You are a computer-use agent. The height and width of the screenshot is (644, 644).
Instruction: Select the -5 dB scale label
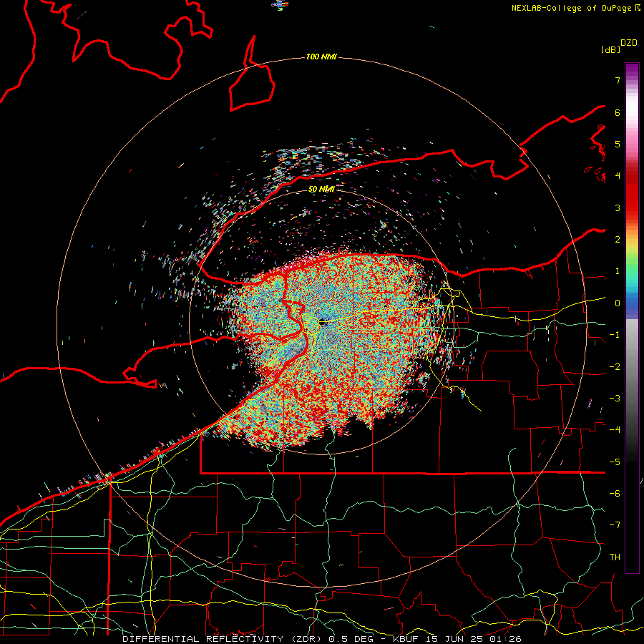pyautogui.click(x=615, y=462)
